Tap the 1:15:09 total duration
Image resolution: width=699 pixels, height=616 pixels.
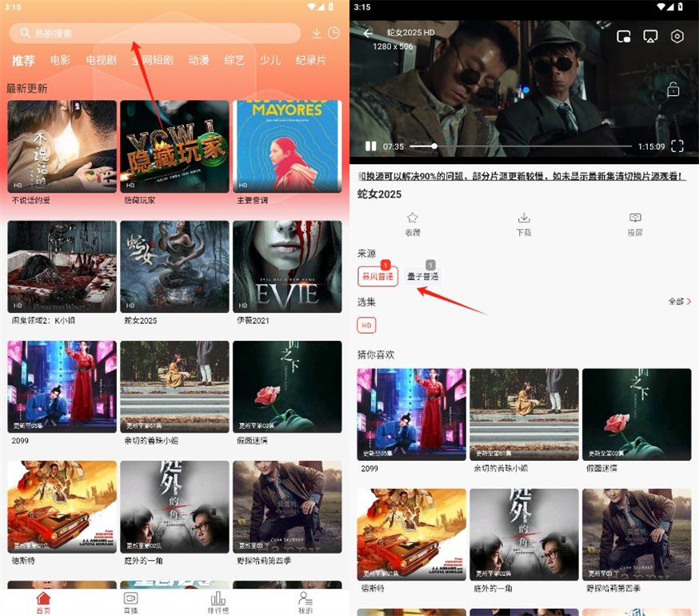click(651, 146)
